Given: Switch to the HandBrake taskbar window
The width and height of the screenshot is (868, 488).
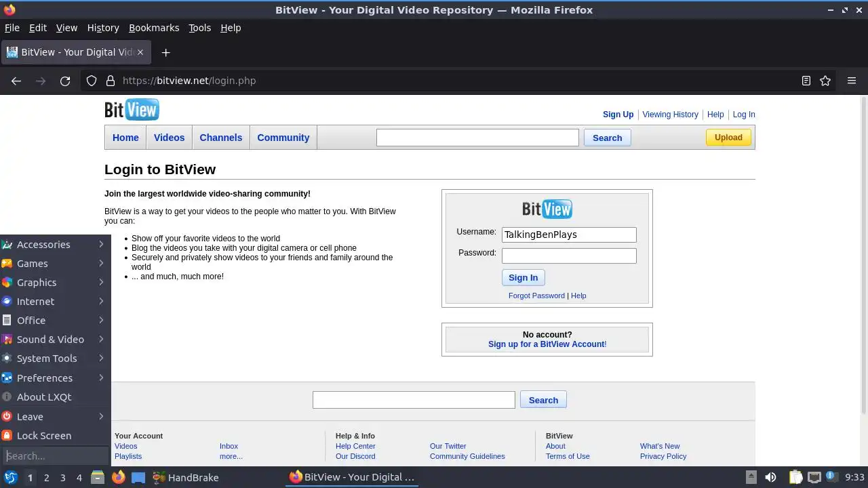Looking at the screenshot, I should coord(185,478).
